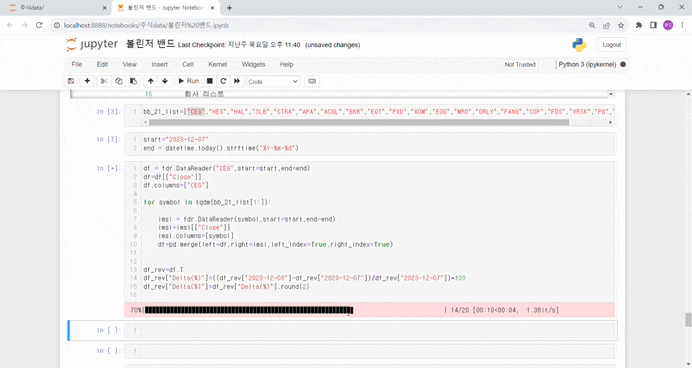
Task: Click the for symbol in tqdm code line
Action: click(207, 202)
